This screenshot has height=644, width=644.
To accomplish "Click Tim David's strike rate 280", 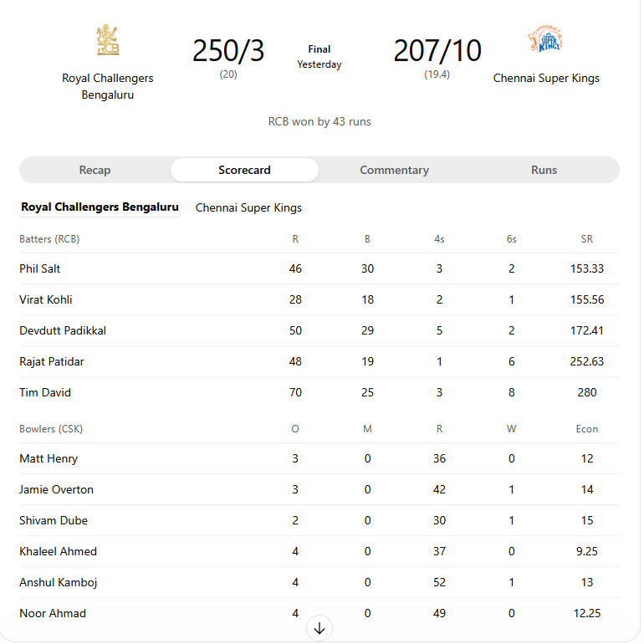I will pyautogui.click(x=586, y=392).
